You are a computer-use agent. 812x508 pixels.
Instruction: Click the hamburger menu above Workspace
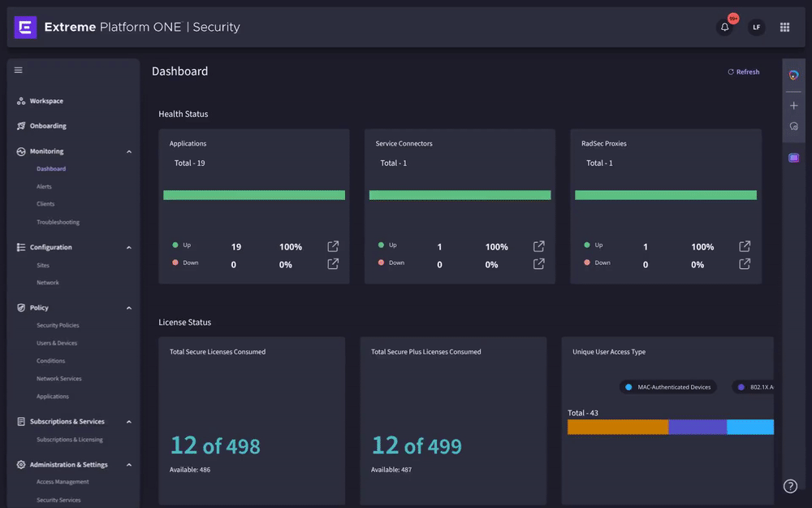click(18, 70)
